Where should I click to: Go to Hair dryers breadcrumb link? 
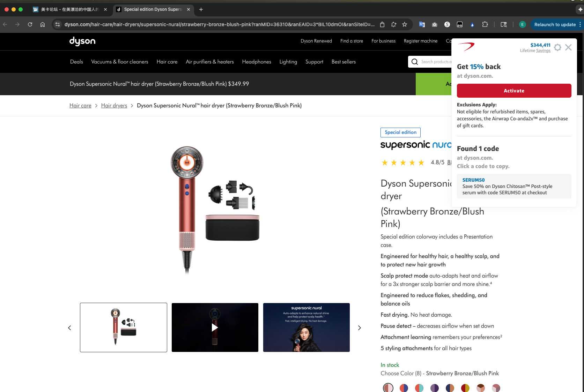point(114,106)
